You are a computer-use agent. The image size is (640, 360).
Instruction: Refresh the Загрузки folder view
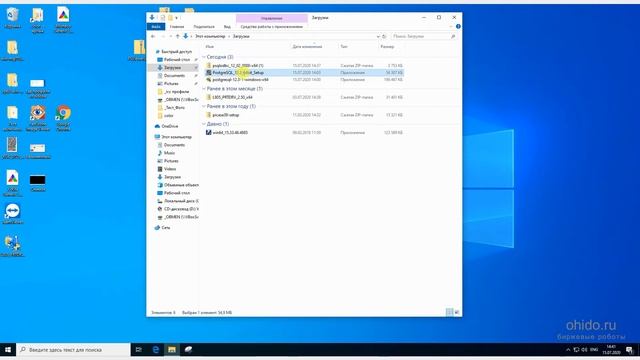point(384,36)
